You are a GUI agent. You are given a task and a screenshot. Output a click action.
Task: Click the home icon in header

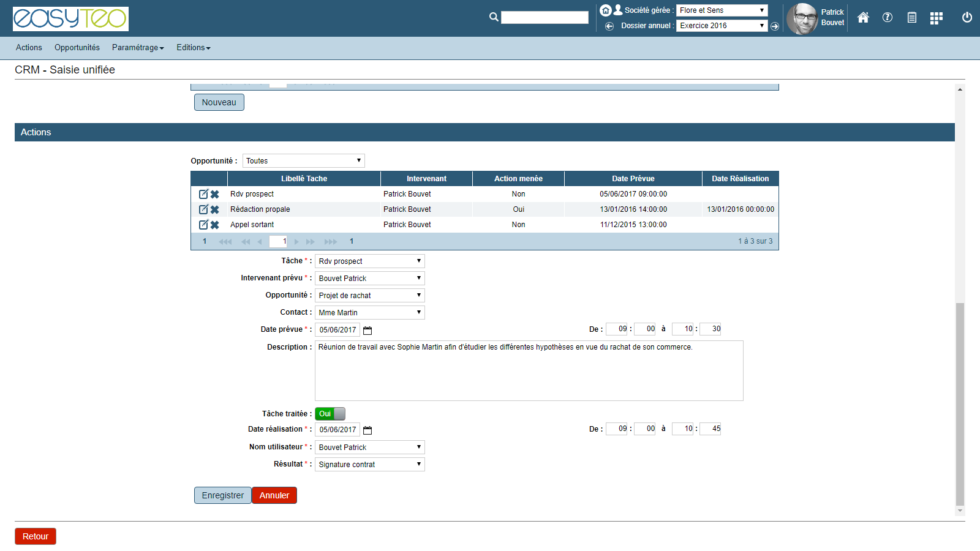click(x=863, y=18)
